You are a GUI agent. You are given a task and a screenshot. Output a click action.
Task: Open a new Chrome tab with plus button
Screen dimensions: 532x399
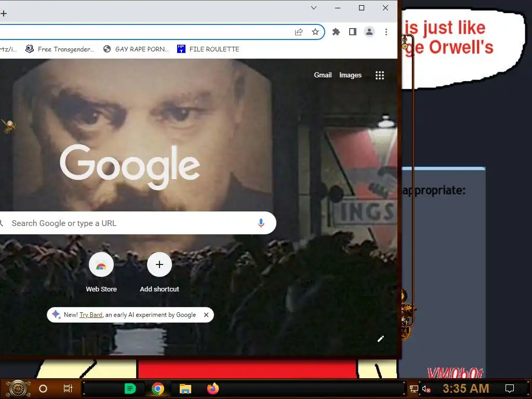[4, 14]
